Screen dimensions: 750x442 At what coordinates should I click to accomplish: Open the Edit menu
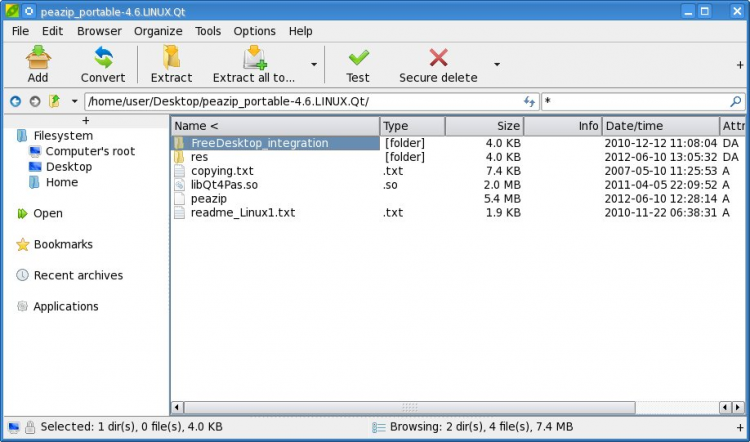coord(52,31)
